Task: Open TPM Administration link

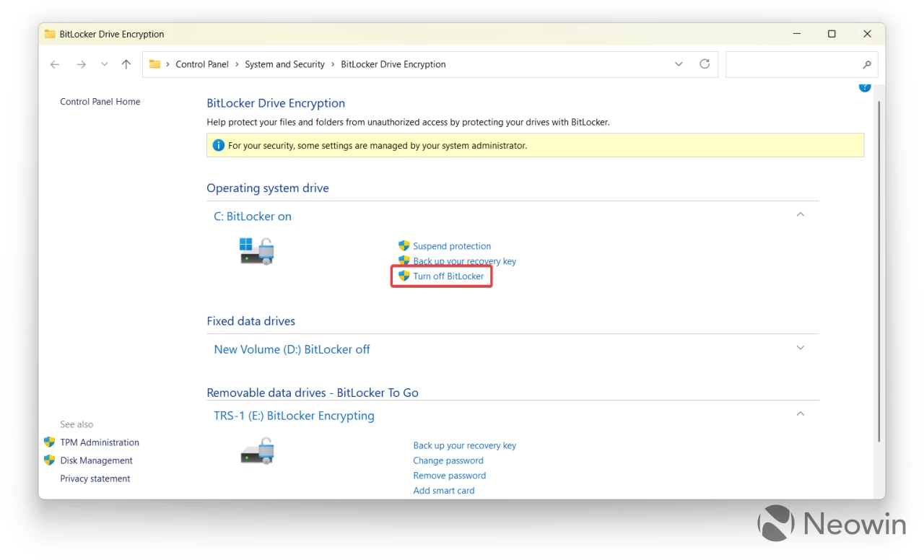Action: click(100, 442)
